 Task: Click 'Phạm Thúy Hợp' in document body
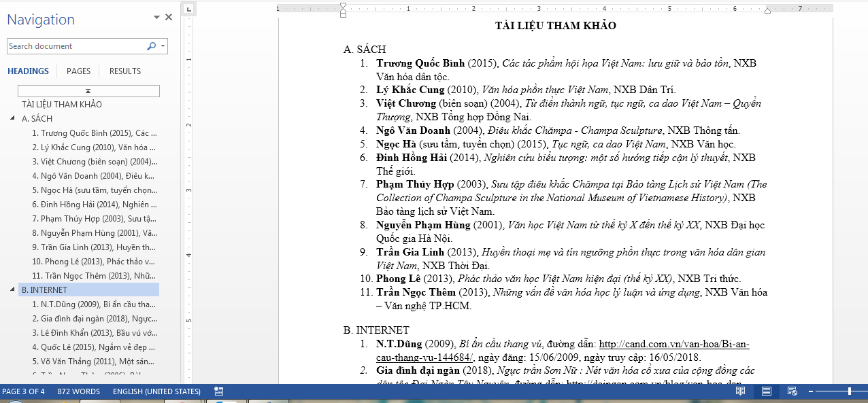414,184
